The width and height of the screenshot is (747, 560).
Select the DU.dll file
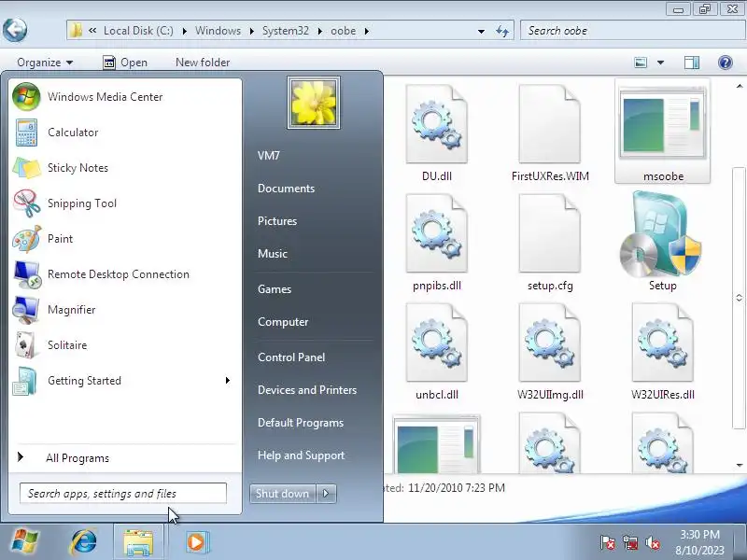(x=437, y=133)
